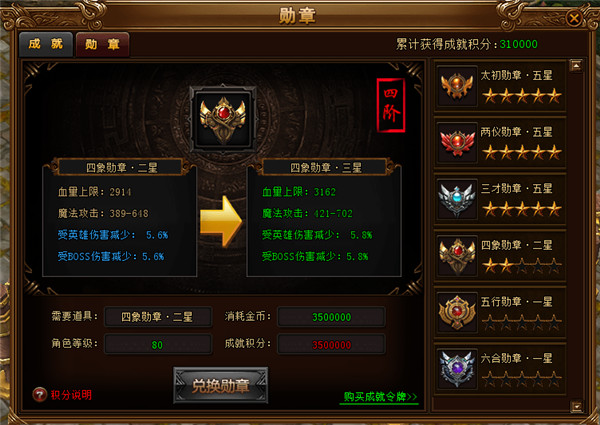This screenshot has height=425, width=600.
Task: Click the 需要道具 required item field
Action: [x=158, y=317]
